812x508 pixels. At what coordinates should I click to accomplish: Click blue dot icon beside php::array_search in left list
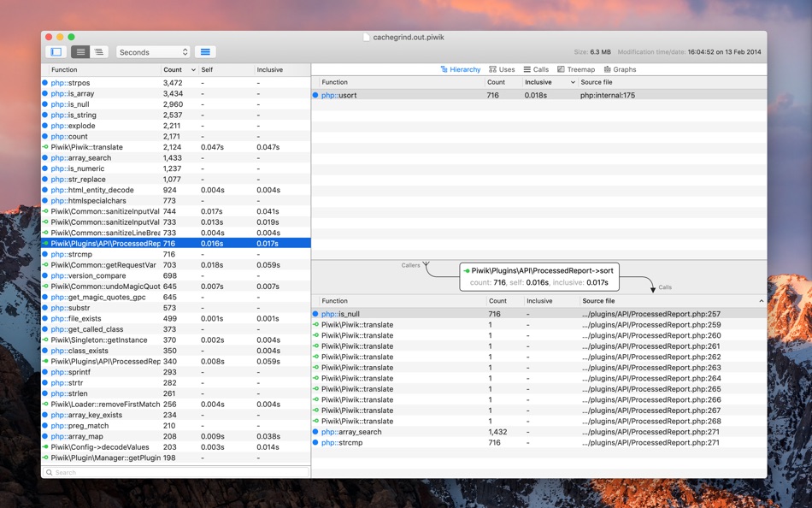point(45,157)
